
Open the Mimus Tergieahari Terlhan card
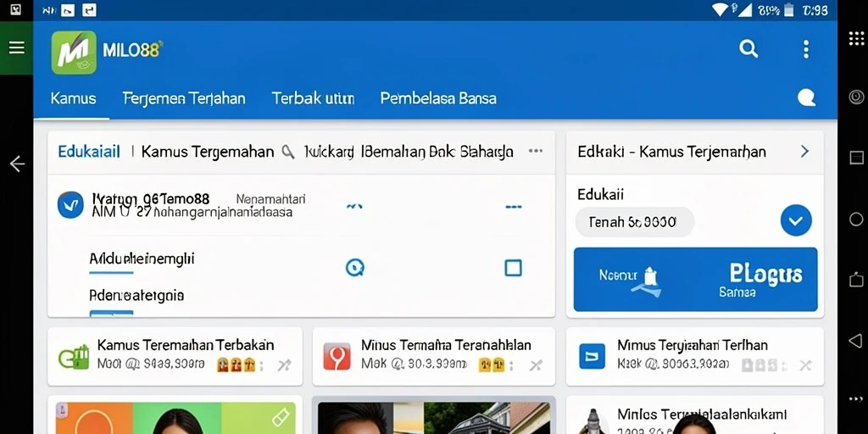pos(695,357)
